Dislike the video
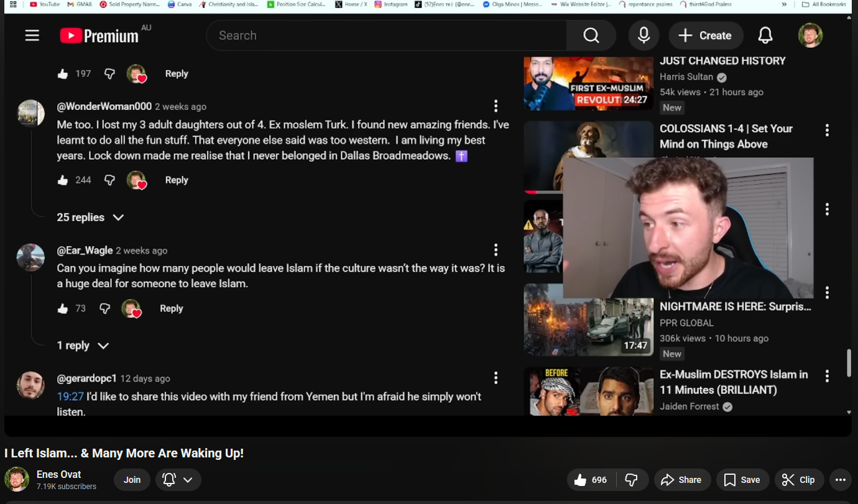Viewport: 858px width, 504px height. (x=632, y=480)
